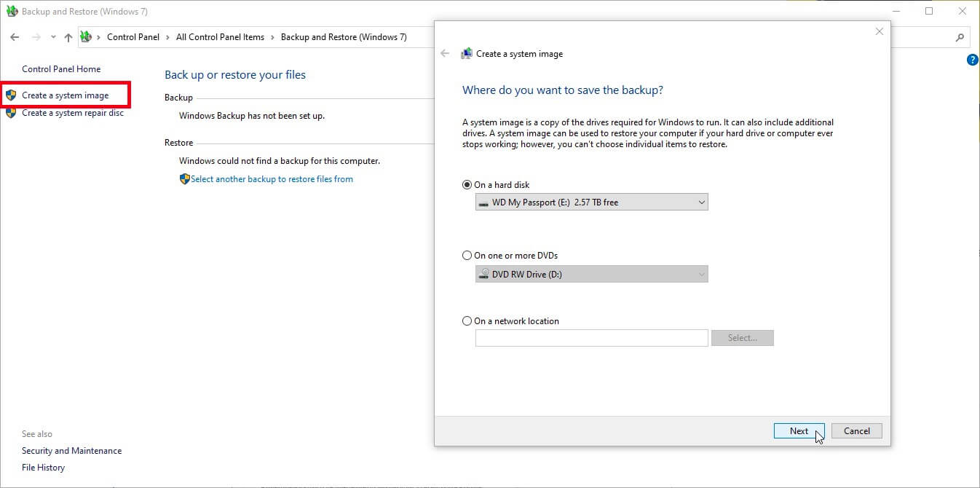
Task: Select the On a hard disk option
Action: click(x=467, y=184)
